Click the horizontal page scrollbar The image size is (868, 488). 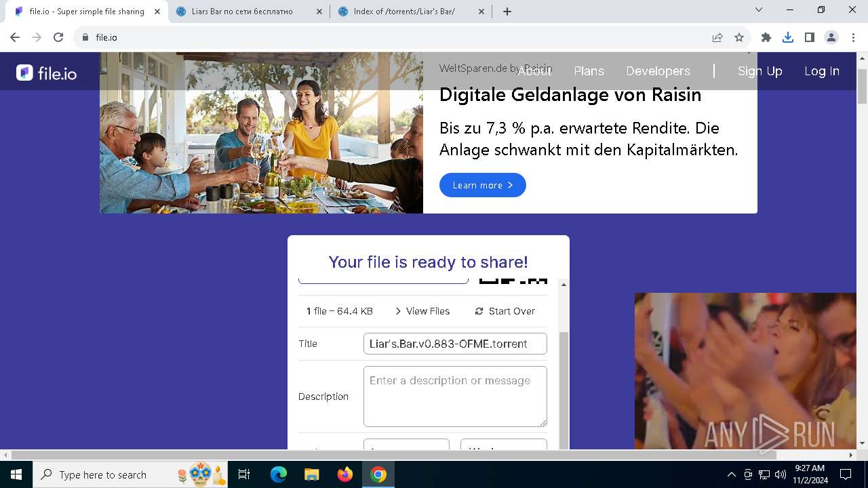click(393, 455)
